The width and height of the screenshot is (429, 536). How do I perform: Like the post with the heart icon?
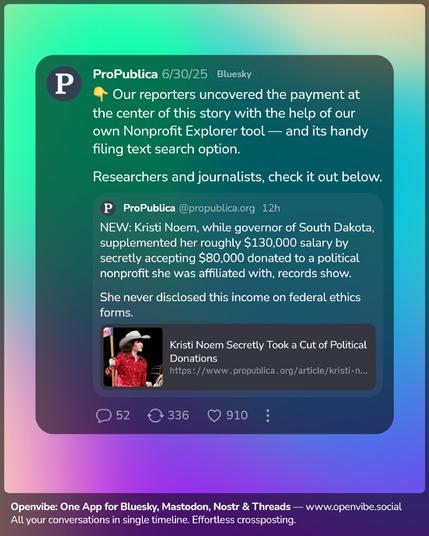click(x=214, y=416)
